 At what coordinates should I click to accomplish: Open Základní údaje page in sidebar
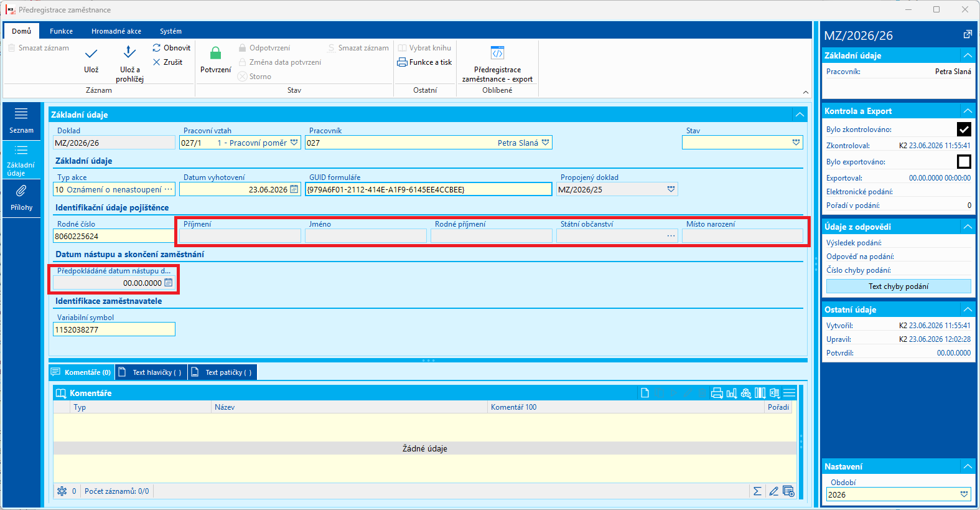pos(21,160)
